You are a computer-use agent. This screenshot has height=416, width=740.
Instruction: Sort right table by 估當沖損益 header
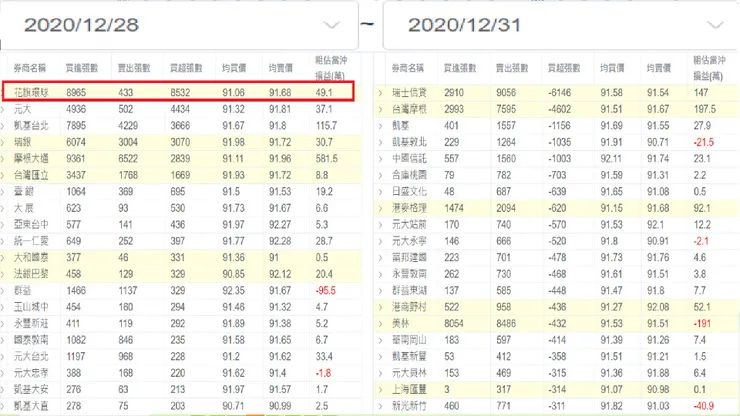coord(709,68)
